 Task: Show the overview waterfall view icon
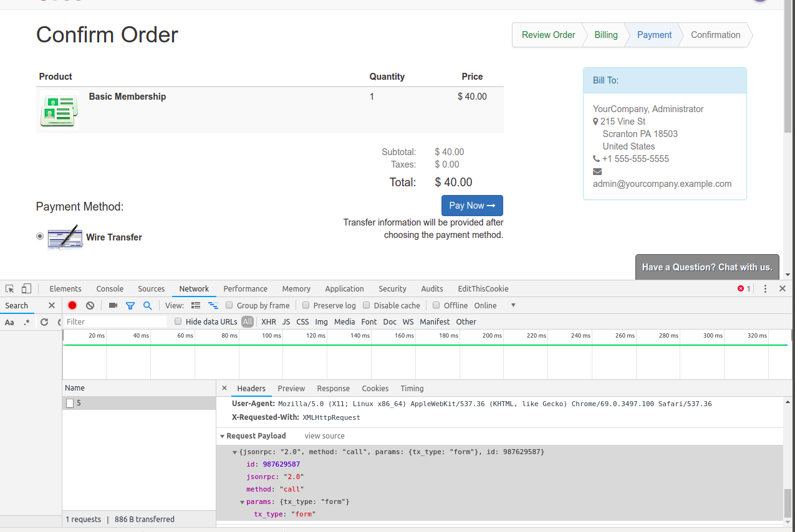click(213, 305)
